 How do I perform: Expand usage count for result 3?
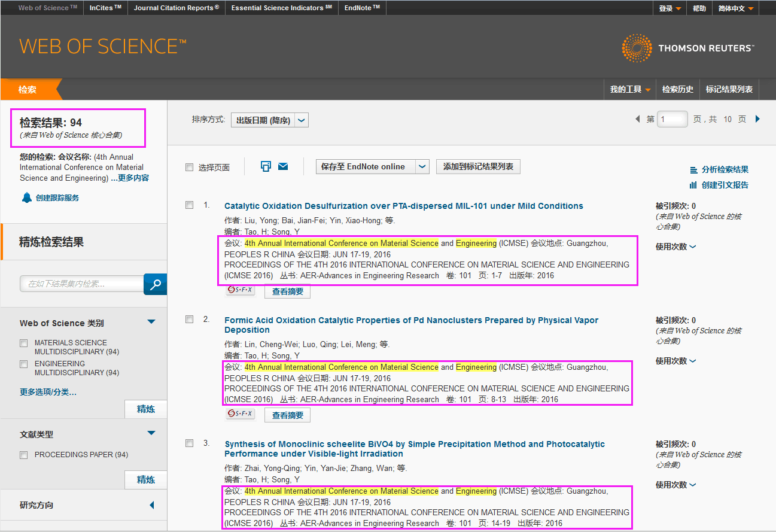pyautogui.click(x=676, y=485)
